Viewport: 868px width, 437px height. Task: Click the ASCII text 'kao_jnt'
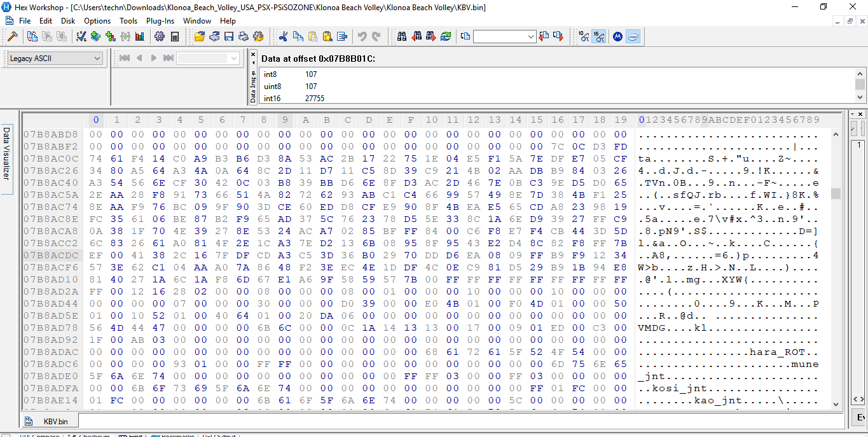pos(718,400)
